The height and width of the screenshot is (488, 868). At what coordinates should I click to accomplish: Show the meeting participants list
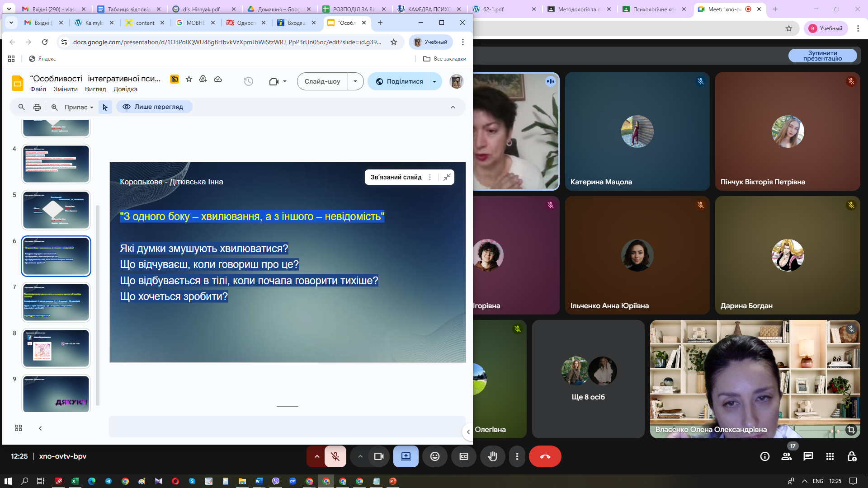point(787,456)
